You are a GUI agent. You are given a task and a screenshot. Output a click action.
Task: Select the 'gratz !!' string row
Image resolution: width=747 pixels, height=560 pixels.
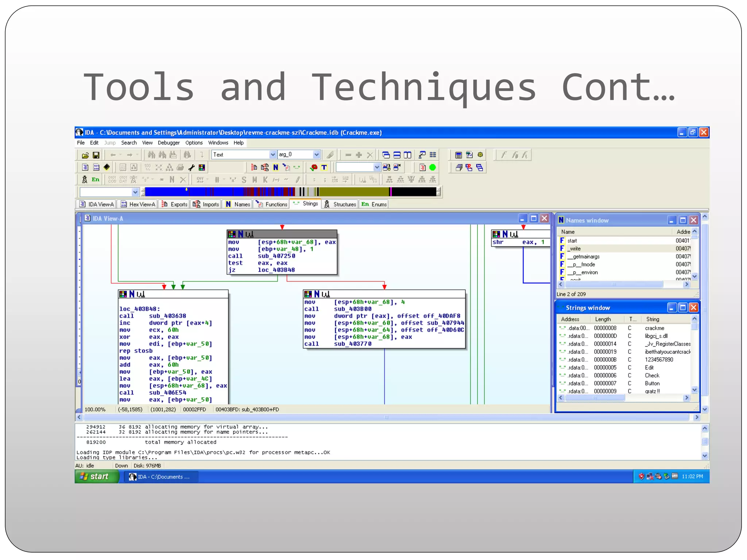624,391
